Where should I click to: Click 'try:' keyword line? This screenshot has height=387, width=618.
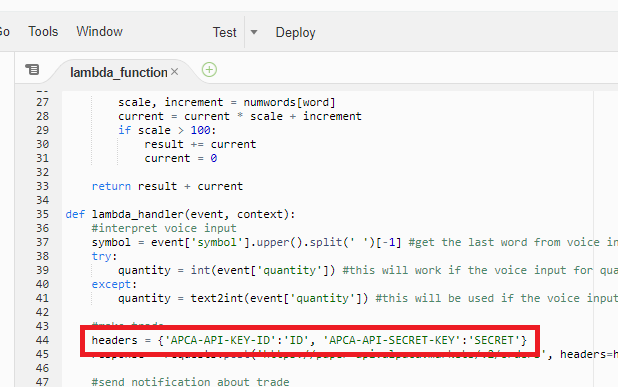104,256
